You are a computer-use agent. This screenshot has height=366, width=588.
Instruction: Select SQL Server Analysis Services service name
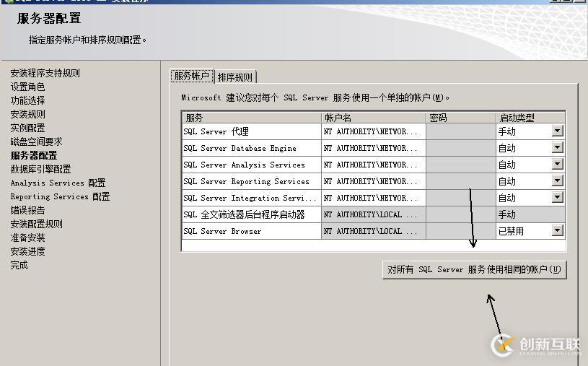pos(251,165)
